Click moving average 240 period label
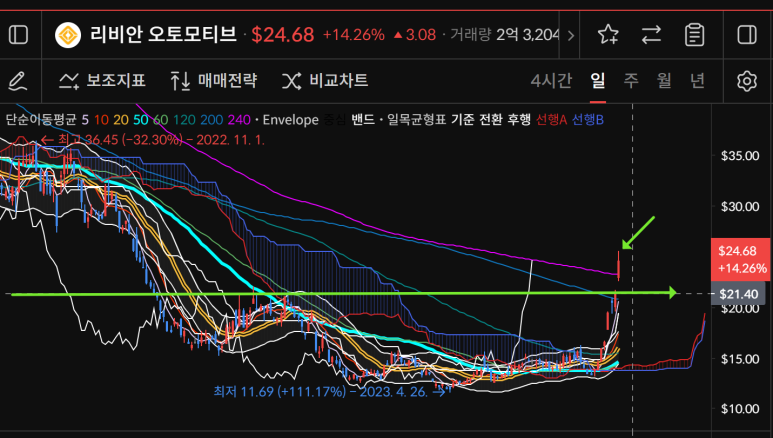This screenshot has width=773, height=438. point(239,120)
